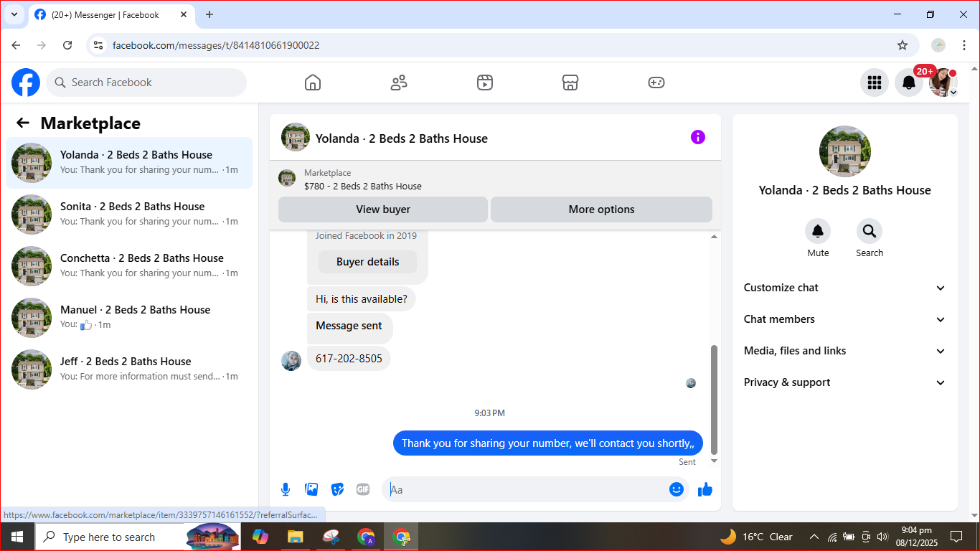Open the Copilot icon on the taskbar
980x551 pixels.
(x=260, y=537)
